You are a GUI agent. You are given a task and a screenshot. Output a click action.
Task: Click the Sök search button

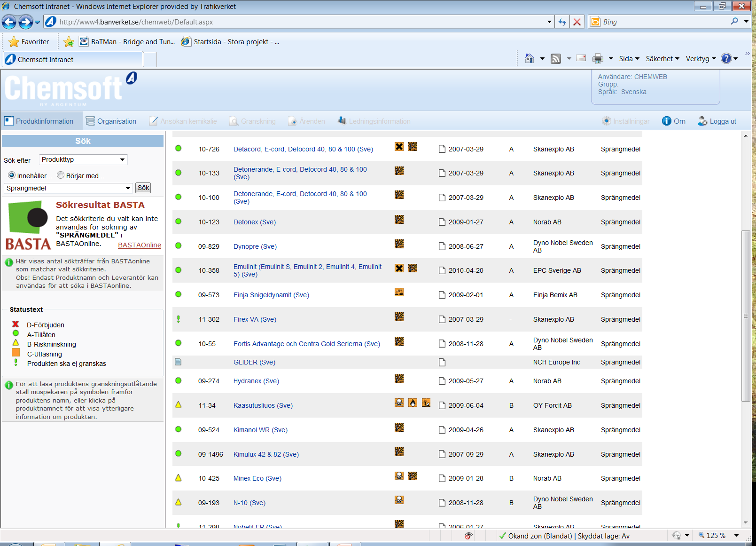(x=143, y=188)
